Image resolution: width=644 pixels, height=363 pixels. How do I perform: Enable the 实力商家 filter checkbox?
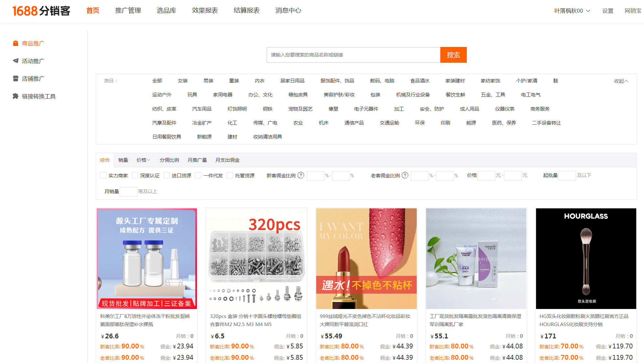pyautogui.click(x=103, y=175)
